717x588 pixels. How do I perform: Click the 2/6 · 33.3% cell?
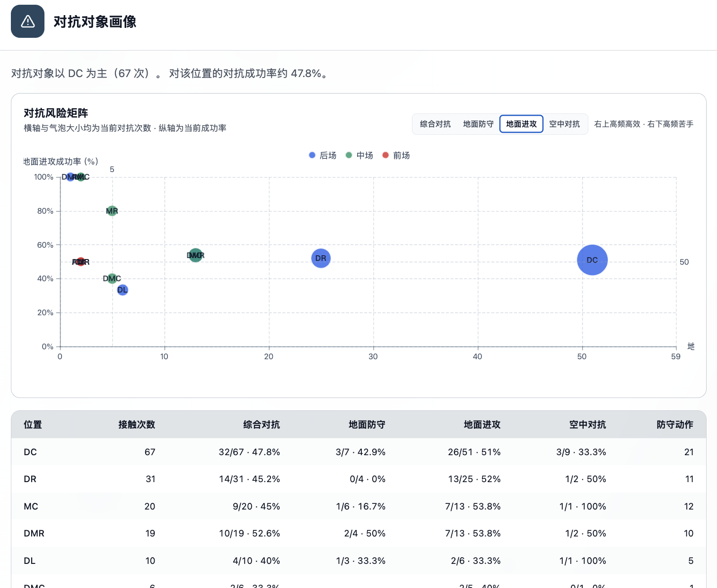pyautogui.click(x=476, y=561)
